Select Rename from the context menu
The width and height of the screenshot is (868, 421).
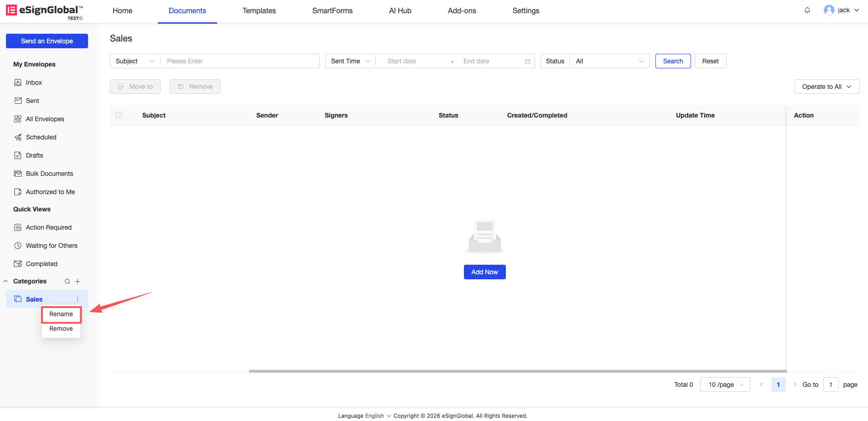(x=61, y=314)
